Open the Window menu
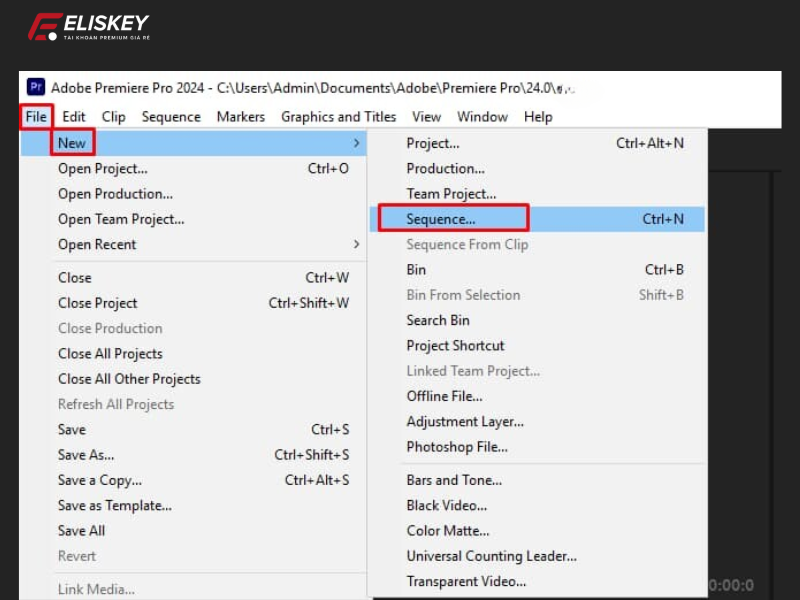This screenshot has width=800, height=600. pos(482,117)
